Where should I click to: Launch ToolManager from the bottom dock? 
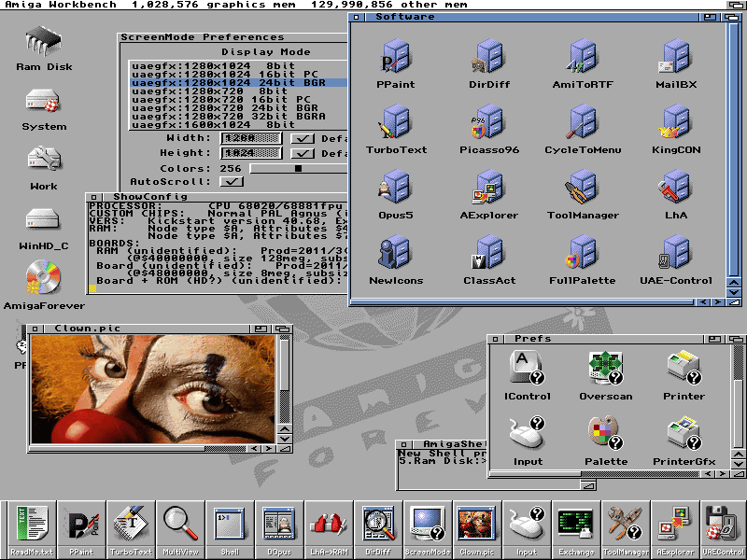coord(626,529)
